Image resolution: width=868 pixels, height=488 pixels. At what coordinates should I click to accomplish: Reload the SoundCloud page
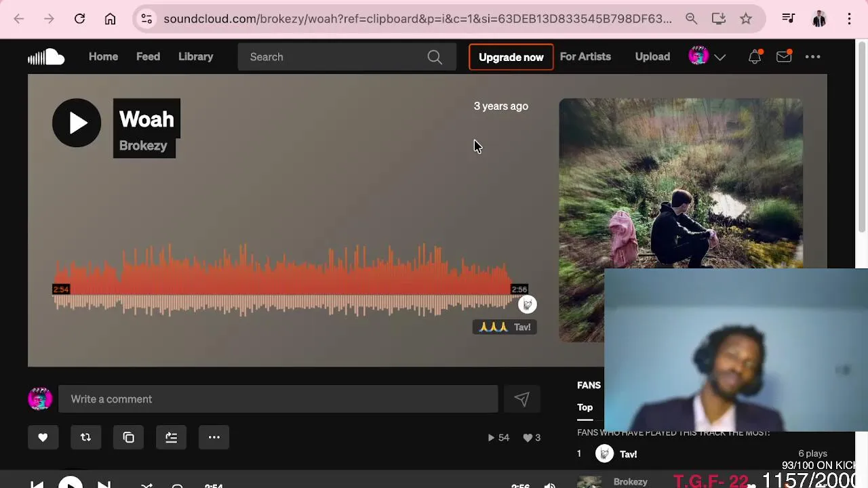pyautogui.click(x=79, y=19)
